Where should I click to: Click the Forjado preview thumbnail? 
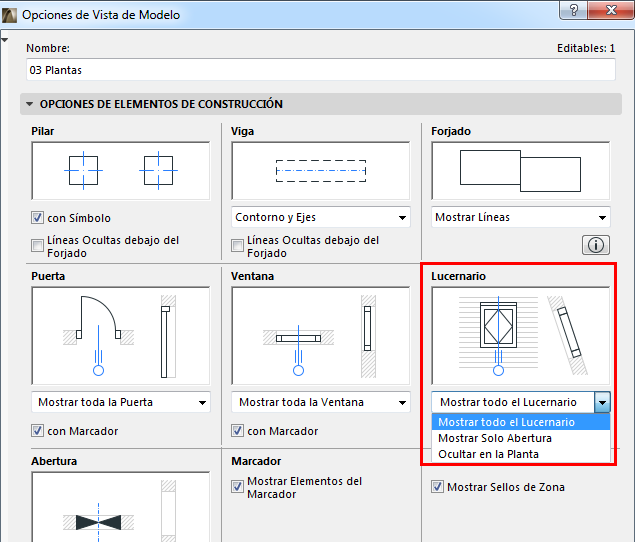click(x=521, y=171)
